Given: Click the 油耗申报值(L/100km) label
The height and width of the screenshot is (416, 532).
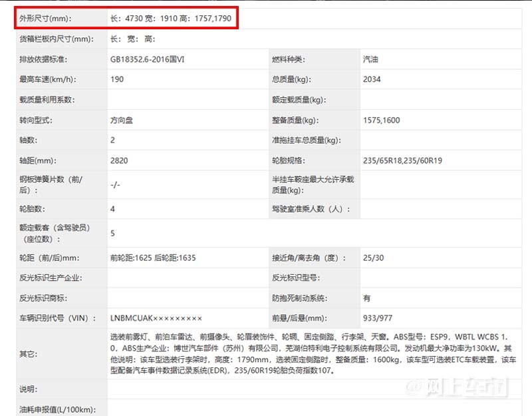Looking at the screenshot, I should click(57, 409).
